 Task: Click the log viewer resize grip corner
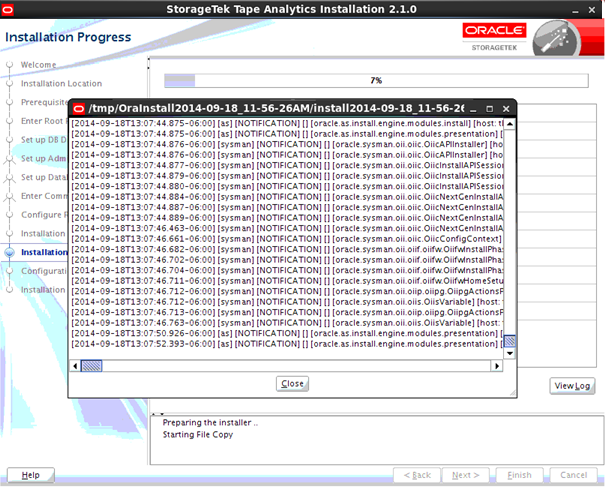pos(512,393)
